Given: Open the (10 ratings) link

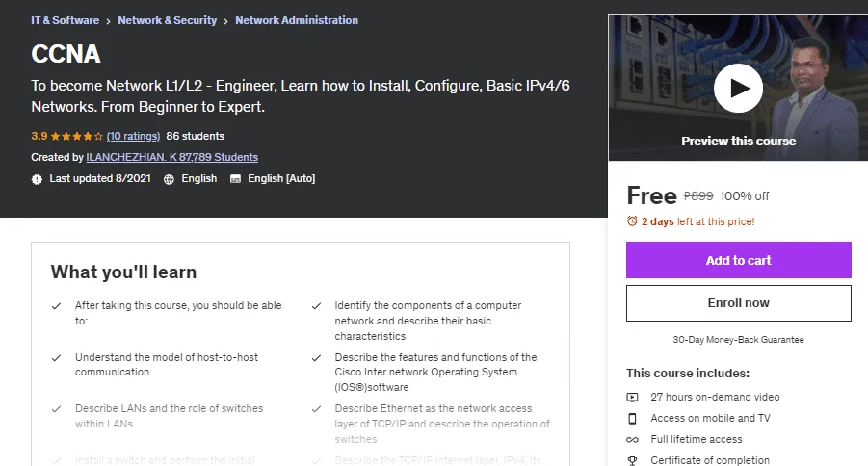Looking at the screenshot, I should [x=133, y=136].
